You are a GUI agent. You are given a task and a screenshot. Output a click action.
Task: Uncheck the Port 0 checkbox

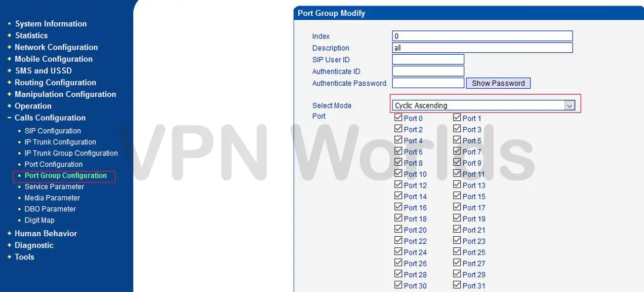(398, 117)
